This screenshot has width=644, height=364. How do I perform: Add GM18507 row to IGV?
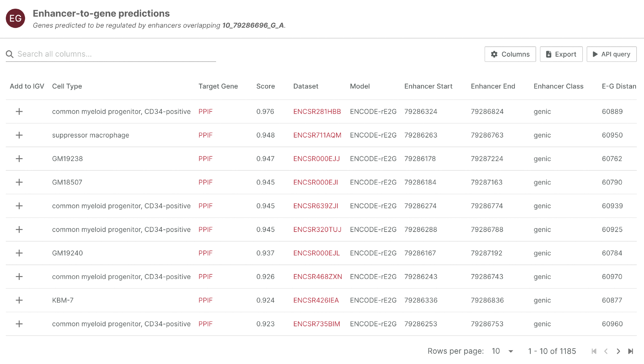point(19,182)
